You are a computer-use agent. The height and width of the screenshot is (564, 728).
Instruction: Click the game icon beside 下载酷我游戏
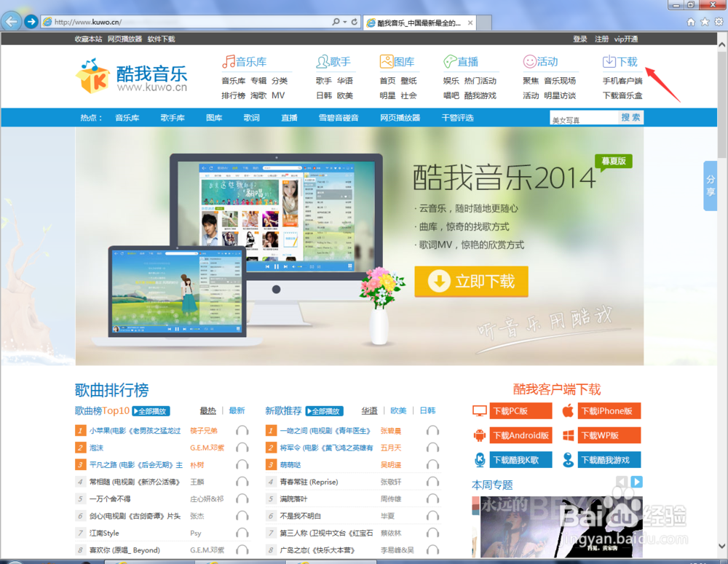[568, 459]
